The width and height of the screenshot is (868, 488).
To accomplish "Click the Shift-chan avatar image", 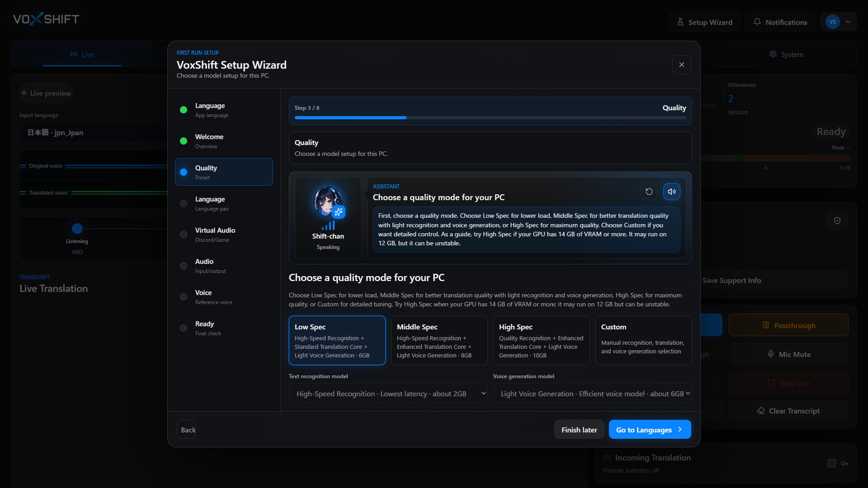I will (328, 202).
